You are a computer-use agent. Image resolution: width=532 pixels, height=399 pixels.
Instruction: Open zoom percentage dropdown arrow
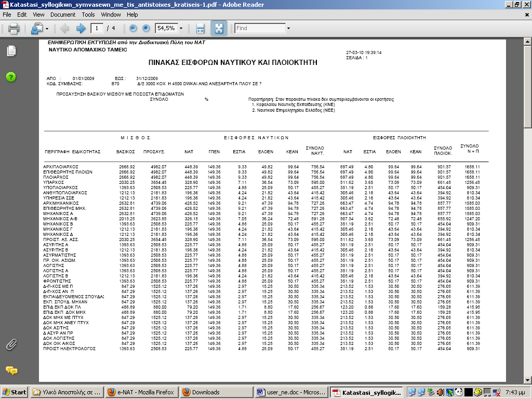181,29
